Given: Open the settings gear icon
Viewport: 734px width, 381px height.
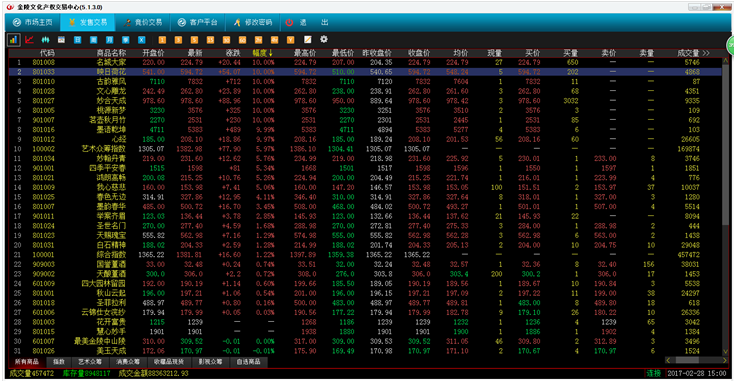Looking at the screenshot, I should (323, 40).
